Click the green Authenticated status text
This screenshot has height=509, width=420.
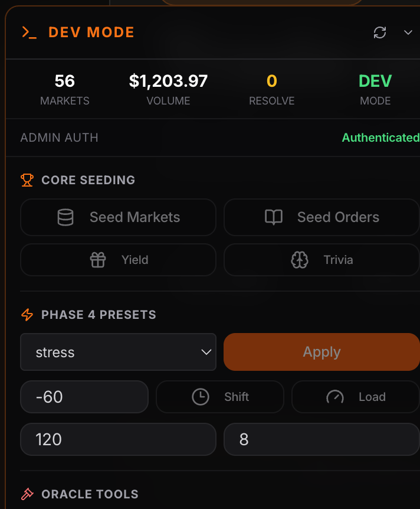pyautogui.click(x=380, y=138)
